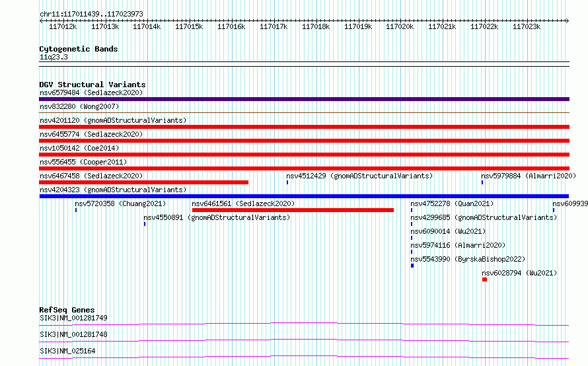
Task: Click the nsv4550891 (gnomADStructuralVariants) label
Action: click(217, 217)
